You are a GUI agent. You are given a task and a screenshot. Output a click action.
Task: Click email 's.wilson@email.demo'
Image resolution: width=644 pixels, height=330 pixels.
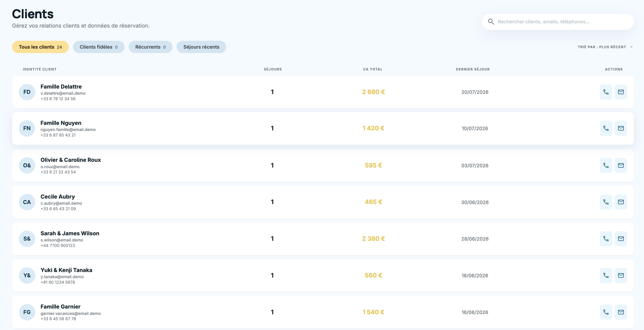pos(62,240)
